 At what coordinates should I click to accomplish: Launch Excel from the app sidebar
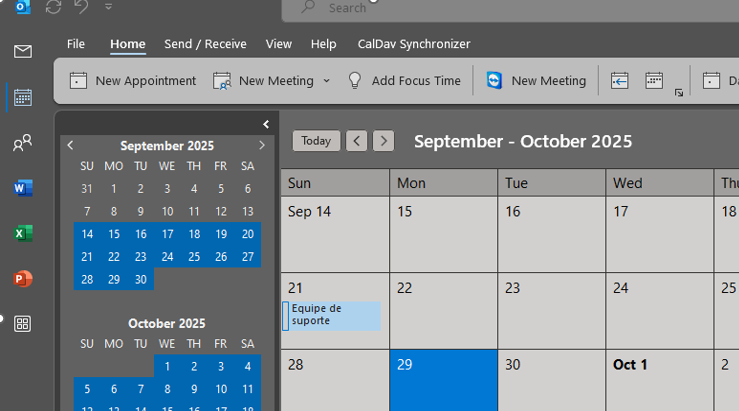click(x=23, y=233)
